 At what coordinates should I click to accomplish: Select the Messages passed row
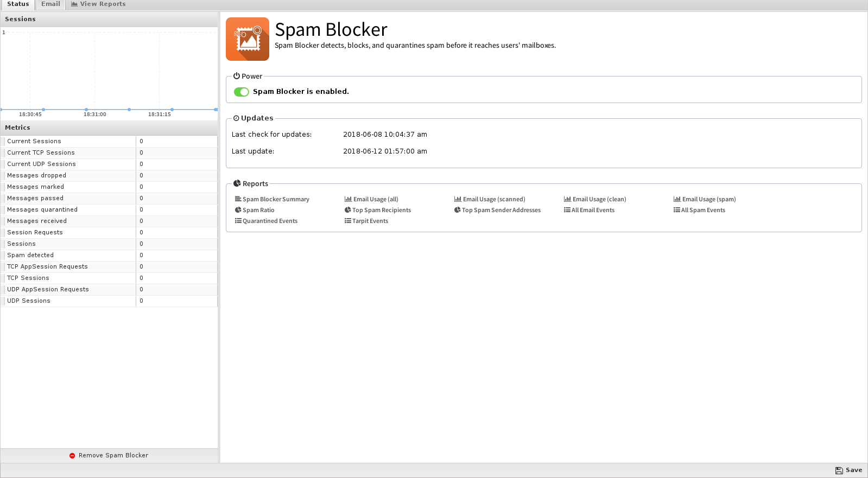pos(109,198)
